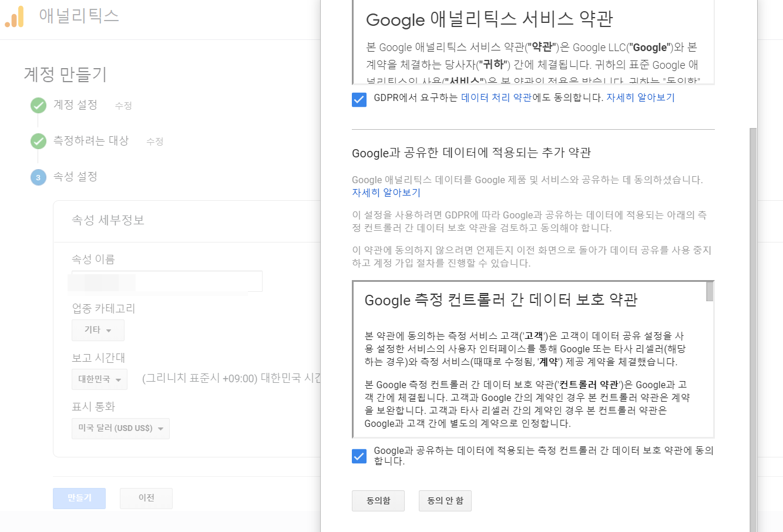
Task: Open 자세히 알아보기 link next to GDPR checkbox
Action: [640, 97]
